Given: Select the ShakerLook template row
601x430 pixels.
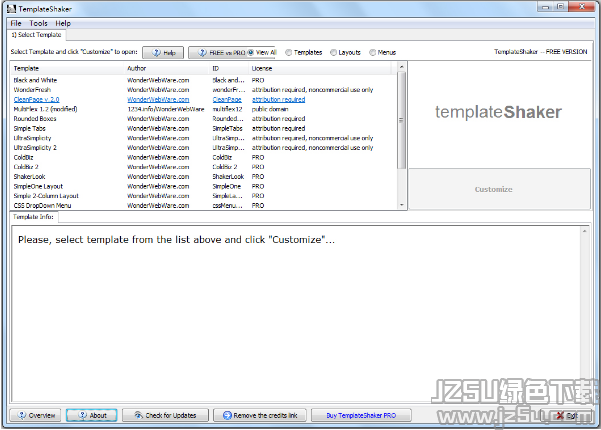Looking at the screenshot, I should (x=204, y=177).
